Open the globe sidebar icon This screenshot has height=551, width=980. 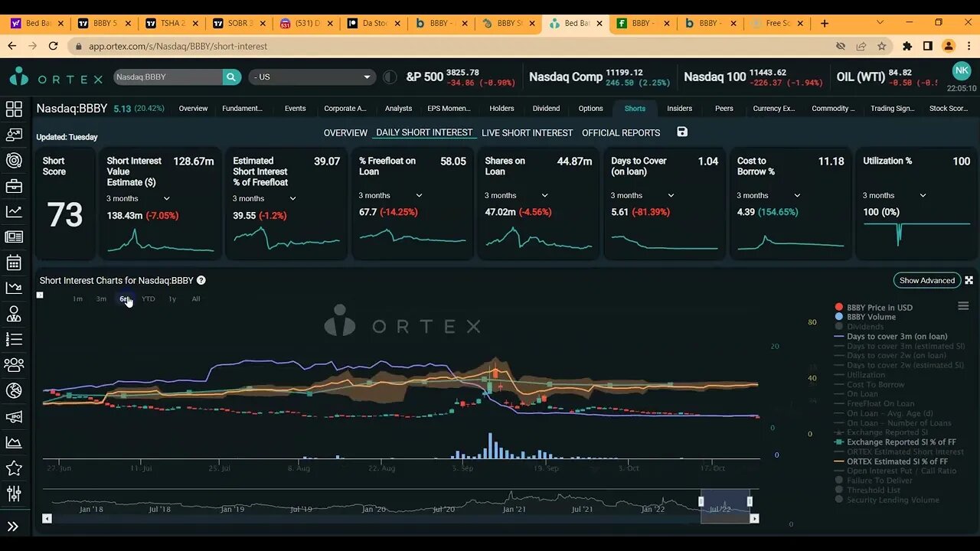(14, 390)
